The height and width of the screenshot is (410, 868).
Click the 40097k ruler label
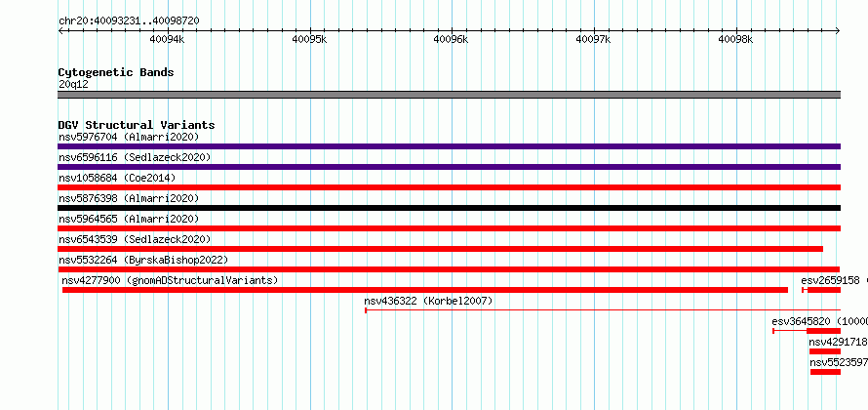pyautogui.click(x=594, y=39)
